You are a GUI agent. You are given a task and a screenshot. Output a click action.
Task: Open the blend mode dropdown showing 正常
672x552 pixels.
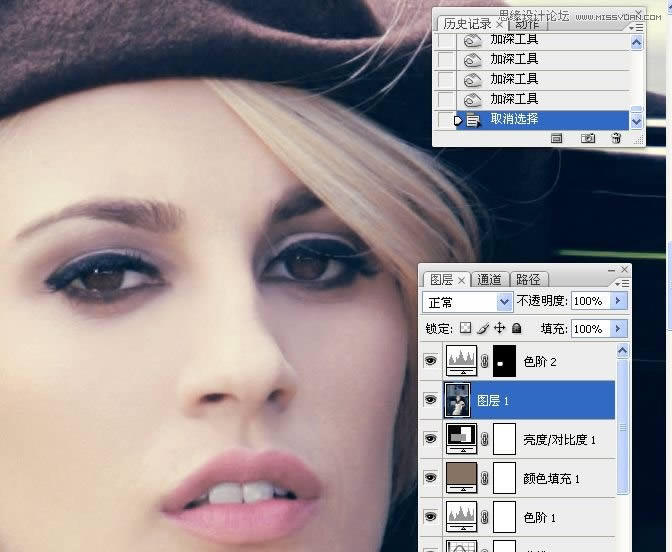pos(469,301)
